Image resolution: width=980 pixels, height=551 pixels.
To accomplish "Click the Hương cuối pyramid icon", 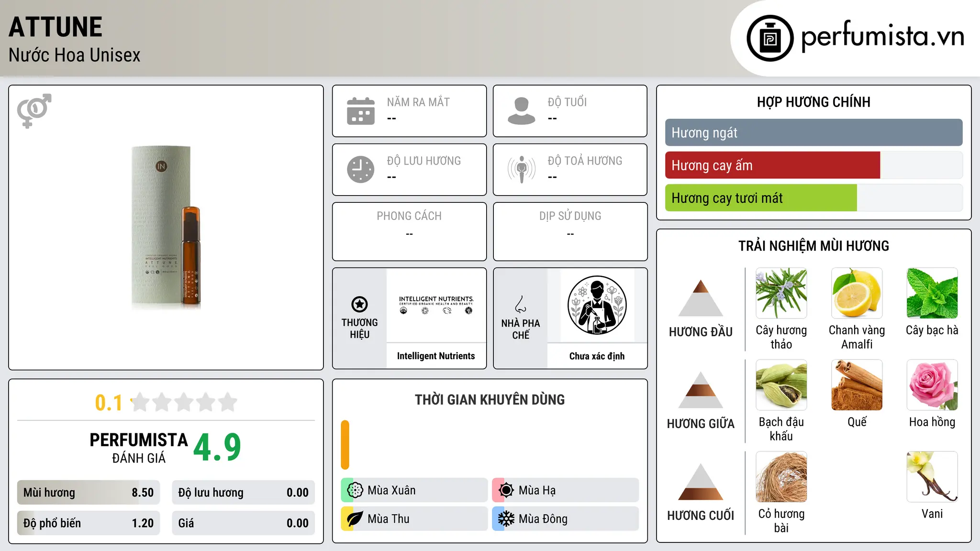I will coord(701,482).
